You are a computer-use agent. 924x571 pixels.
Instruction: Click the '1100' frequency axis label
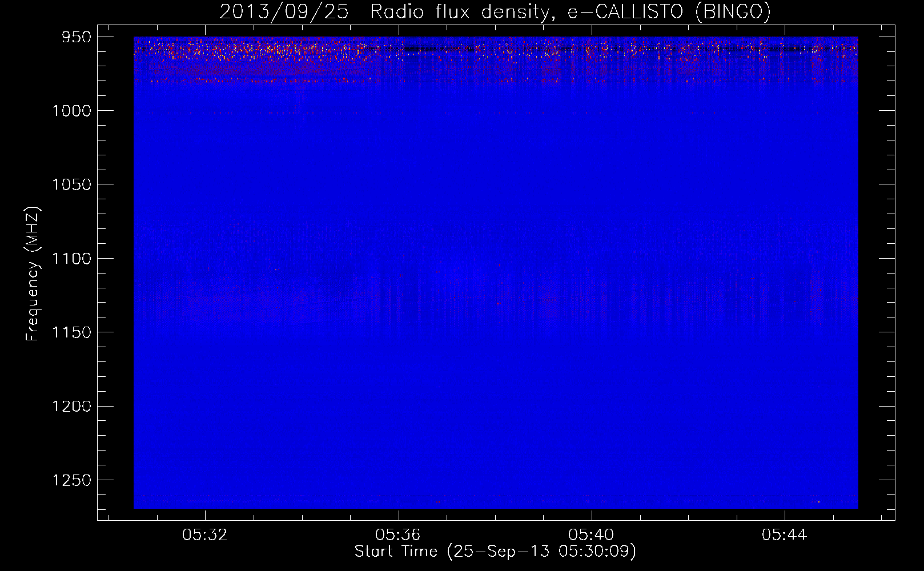[72, 259]
